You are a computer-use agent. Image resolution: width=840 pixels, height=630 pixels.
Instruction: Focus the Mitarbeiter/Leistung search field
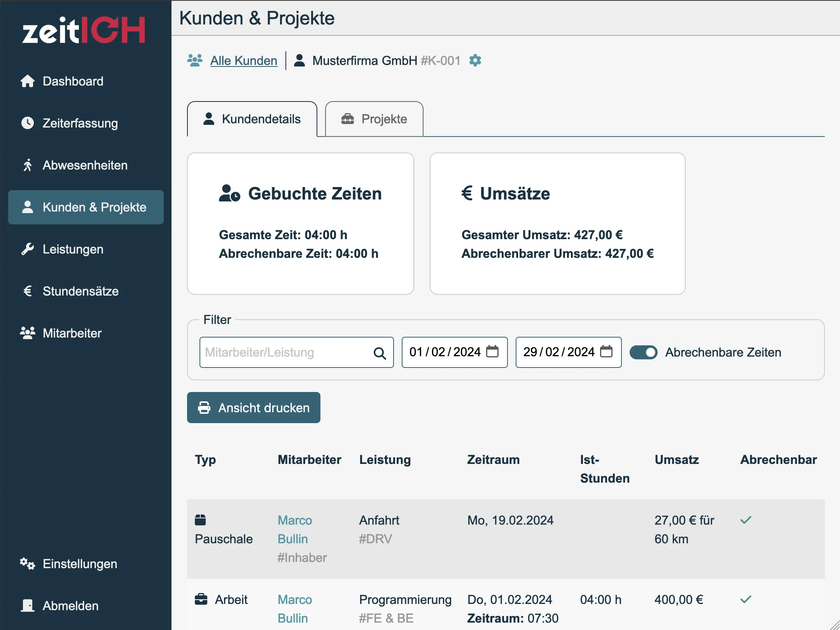point(296,352)
